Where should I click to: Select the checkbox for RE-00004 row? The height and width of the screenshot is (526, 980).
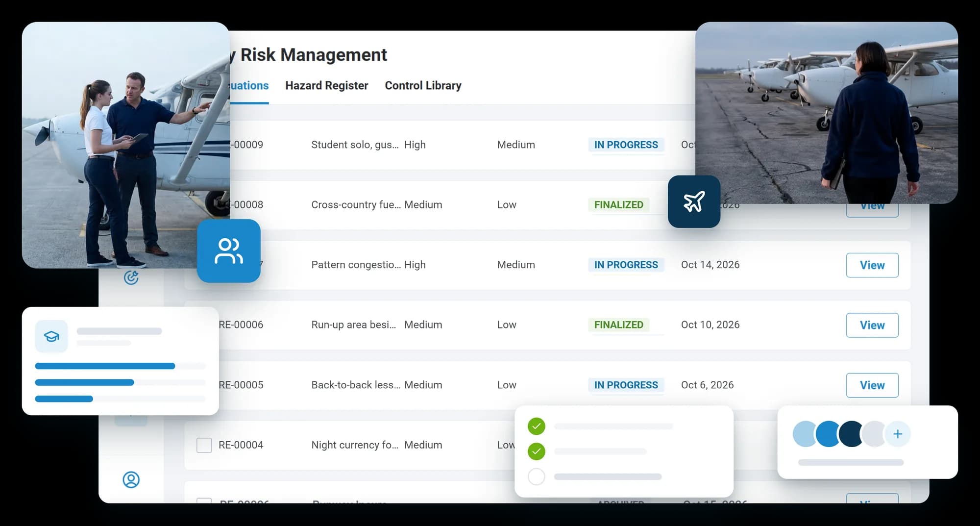point(204,445)
